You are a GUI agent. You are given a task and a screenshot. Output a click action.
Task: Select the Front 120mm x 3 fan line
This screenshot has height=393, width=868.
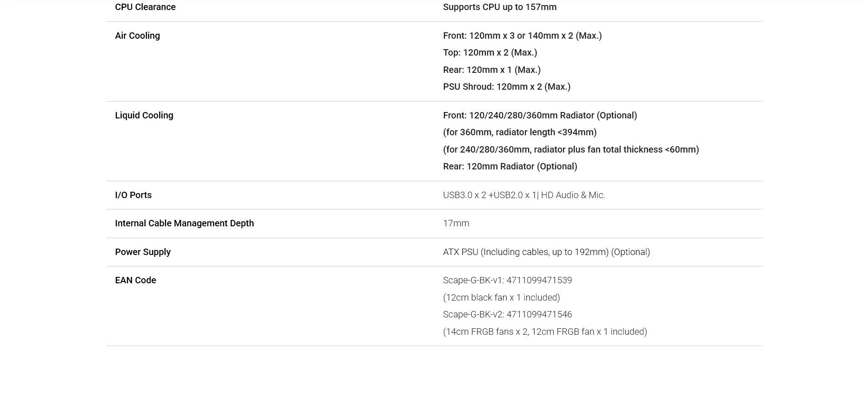[522, 36]
